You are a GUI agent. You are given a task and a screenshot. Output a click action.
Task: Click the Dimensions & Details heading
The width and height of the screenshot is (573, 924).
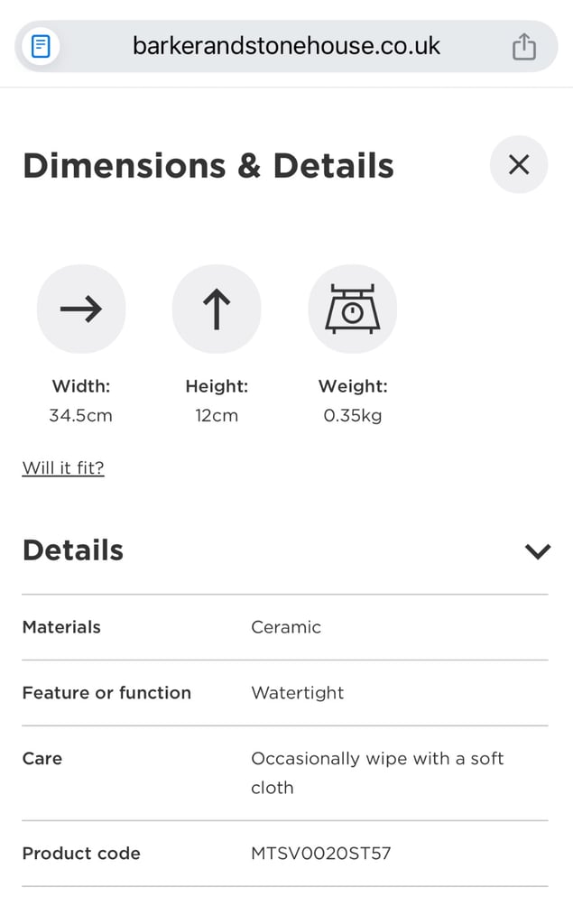208,166
